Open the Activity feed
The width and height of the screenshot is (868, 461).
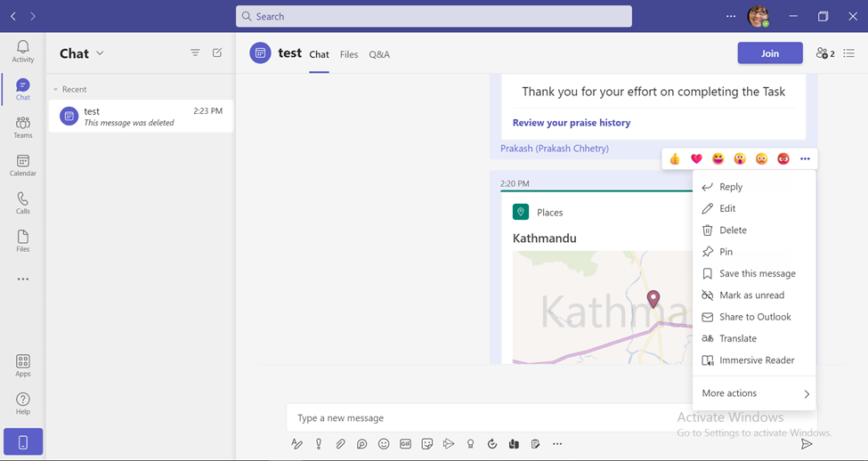[x=22, y=52]
